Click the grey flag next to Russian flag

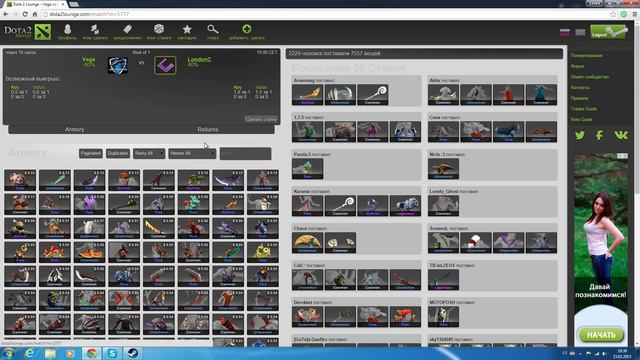[580, 32]
